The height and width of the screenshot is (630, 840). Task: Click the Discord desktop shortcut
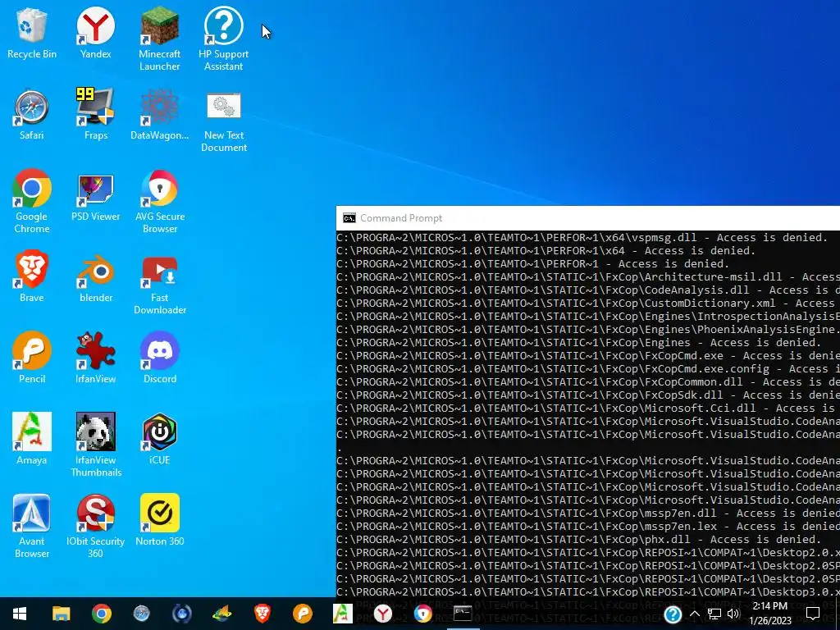[160, 358]
